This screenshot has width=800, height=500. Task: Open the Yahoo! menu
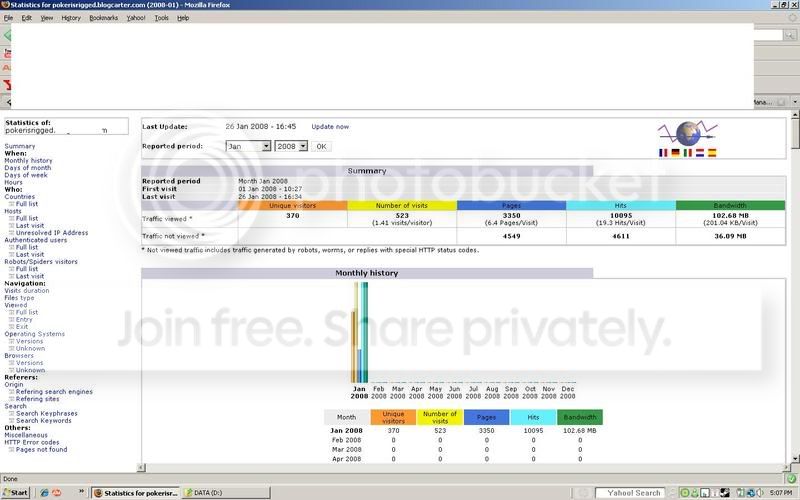136,18
